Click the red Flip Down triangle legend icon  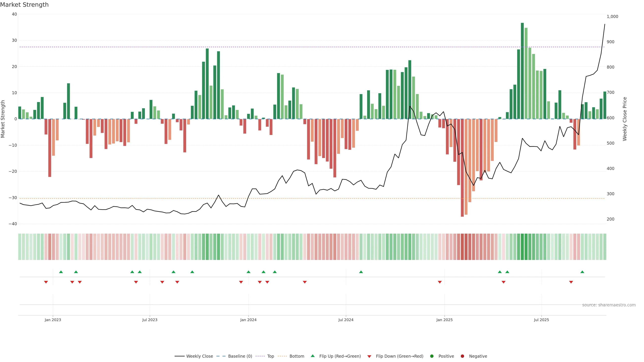tap(369, 356)
